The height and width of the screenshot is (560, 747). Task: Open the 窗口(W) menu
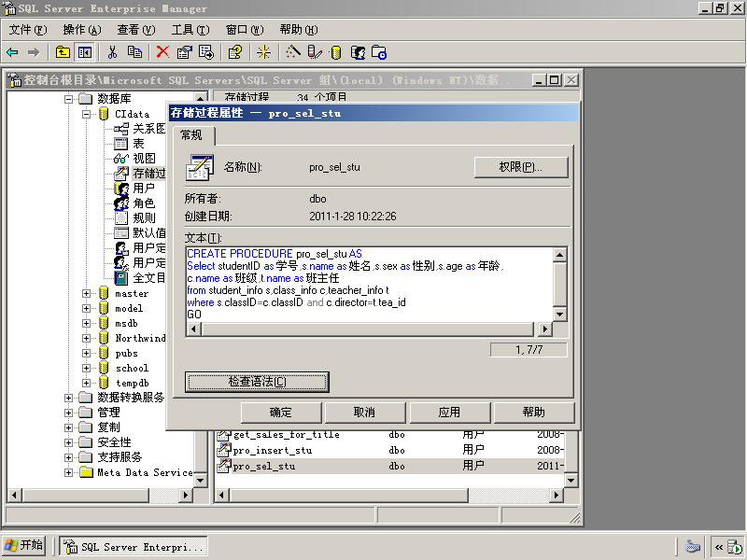[245, 30]
